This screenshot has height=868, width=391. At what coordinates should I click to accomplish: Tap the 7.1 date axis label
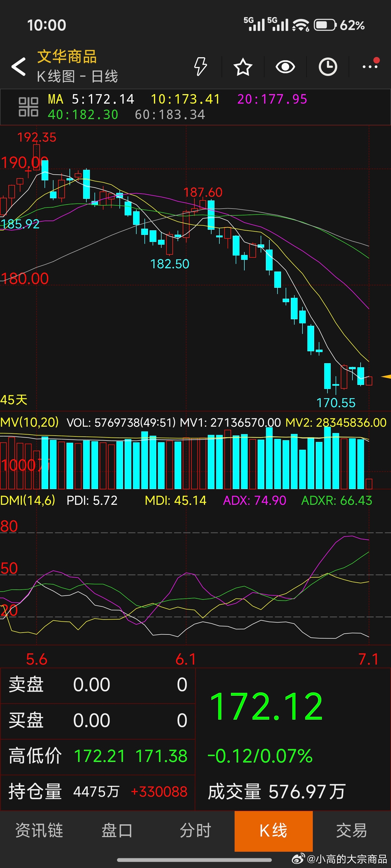tap(368, 659)
